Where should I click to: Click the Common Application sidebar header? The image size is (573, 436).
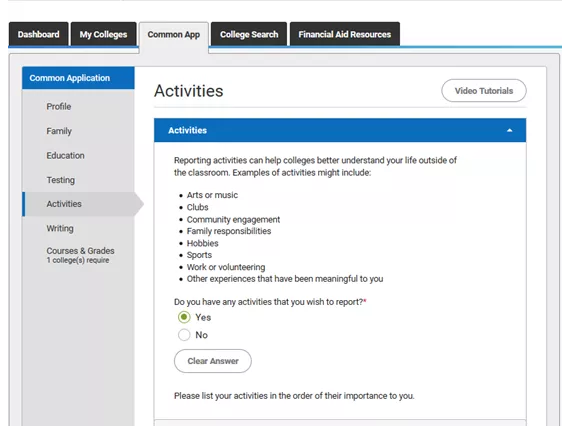tap(78, 78)
